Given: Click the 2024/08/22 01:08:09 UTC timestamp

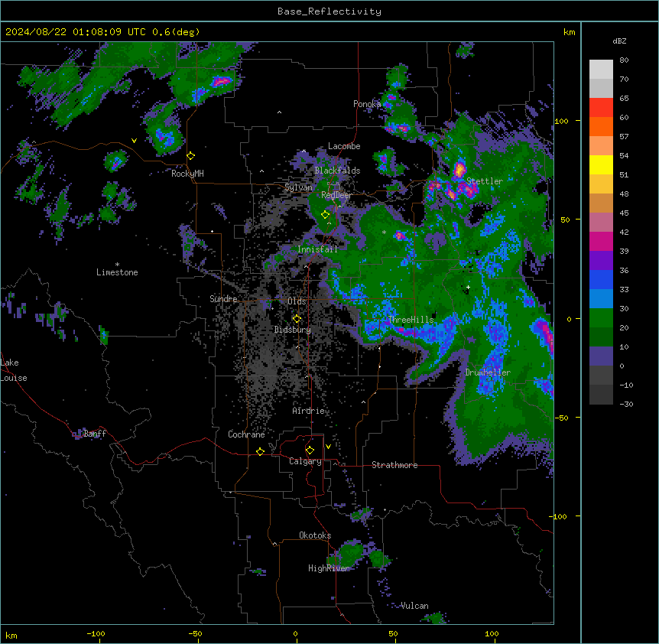Looking at the screenshot, I should tap(77, 32).
